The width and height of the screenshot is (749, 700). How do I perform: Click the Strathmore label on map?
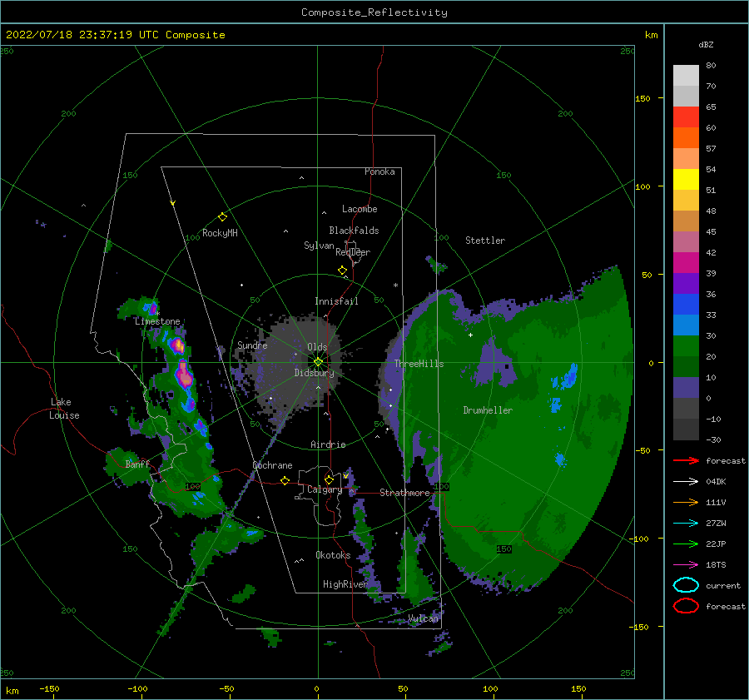[404, 493]
